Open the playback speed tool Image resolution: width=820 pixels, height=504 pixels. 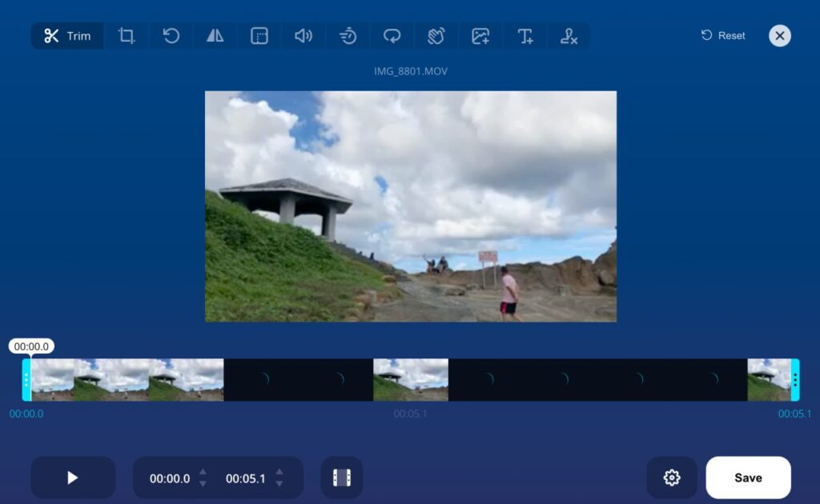[348, 35]
